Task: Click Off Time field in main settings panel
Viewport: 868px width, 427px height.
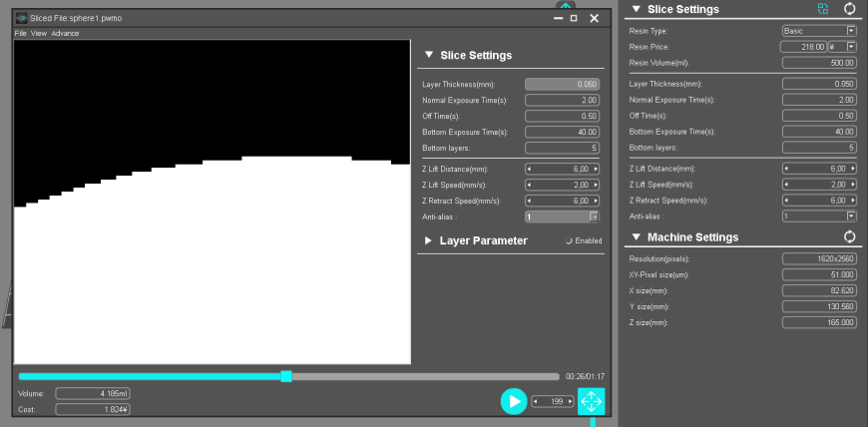Action: [819, 116]
